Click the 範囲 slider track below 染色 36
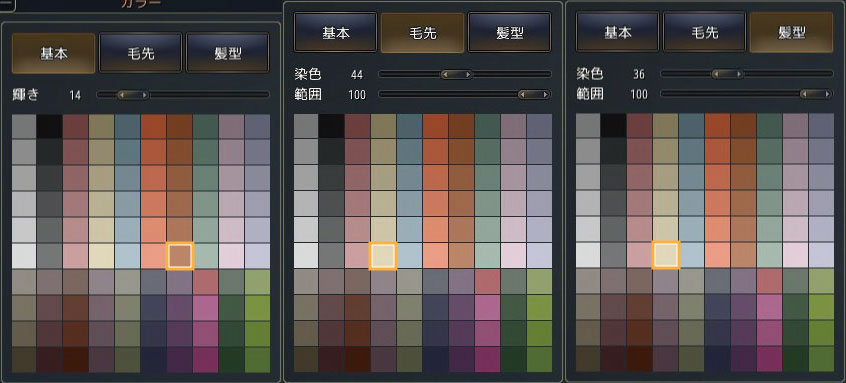This screenshot has height=383, width=846. pyautogui.click(x=747, y=94)
